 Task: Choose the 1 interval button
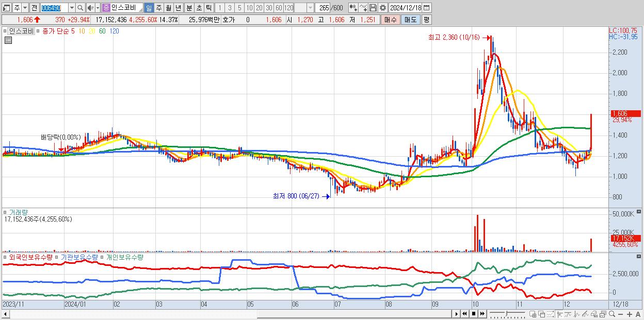pos(220,8)
